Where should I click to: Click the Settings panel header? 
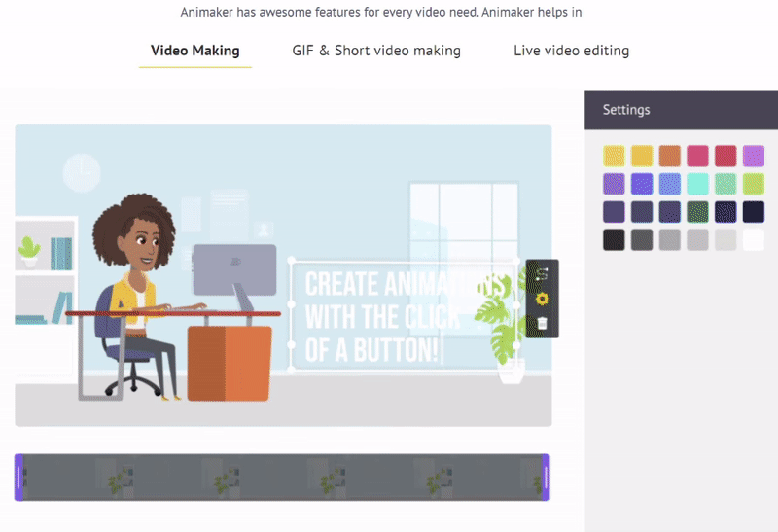click(x=682, y=110)
